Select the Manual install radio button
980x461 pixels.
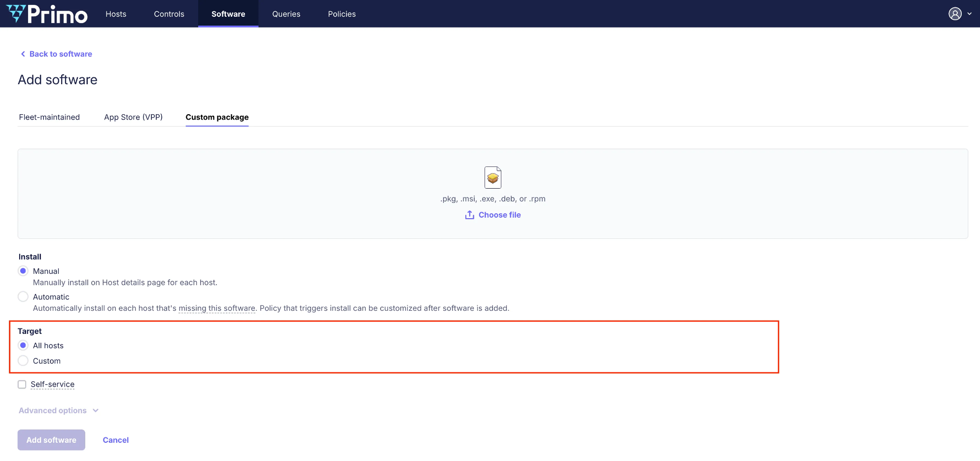click(23, 271)
